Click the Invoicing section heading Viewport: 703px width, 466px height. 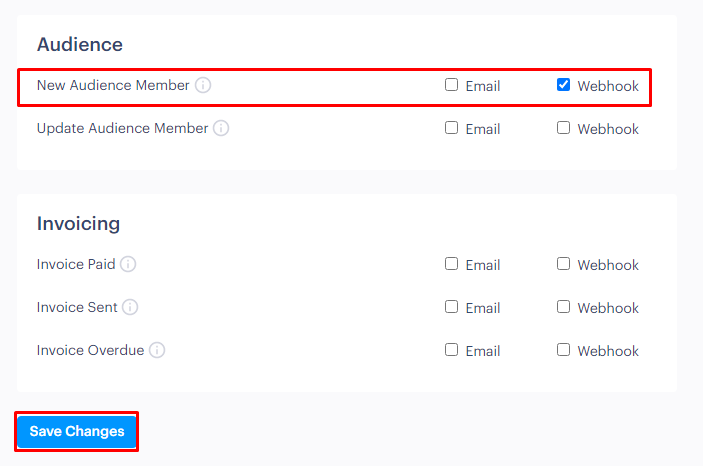(78, 223)
